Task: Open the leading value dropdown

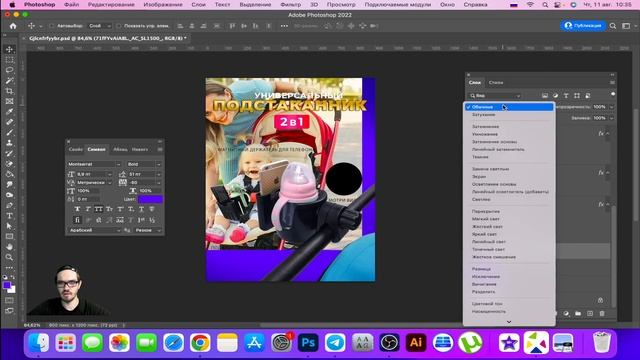Action: point(158,174)
